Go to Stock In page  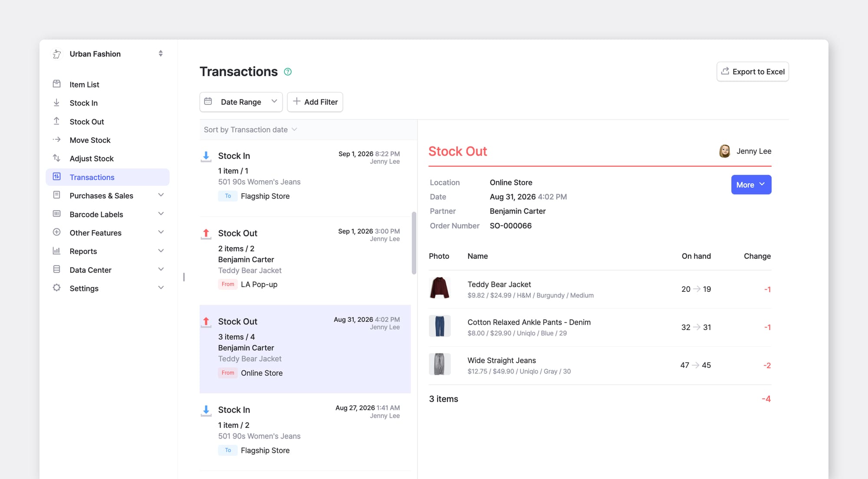click(108, 103)
